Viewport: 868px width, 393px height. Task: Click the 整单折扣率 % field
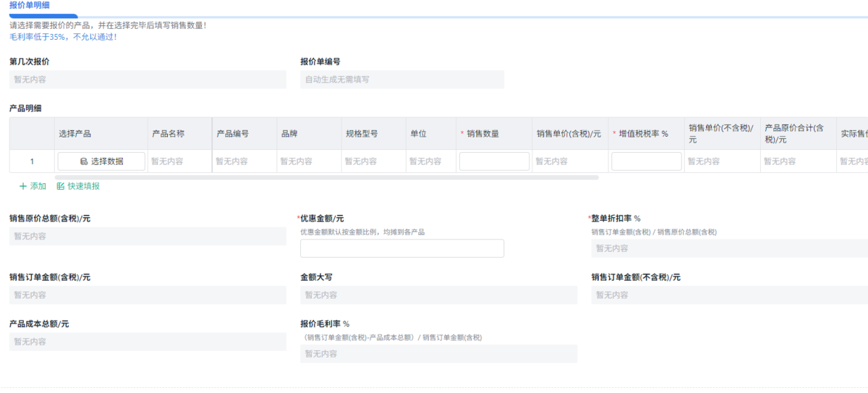point(729,248)
